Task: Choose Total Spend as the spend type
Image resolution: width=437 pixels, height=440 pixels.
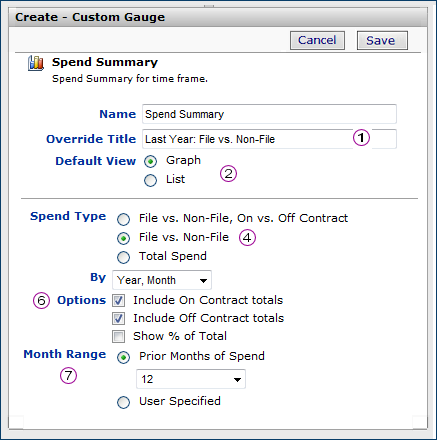Action: (x=123, y=257)
